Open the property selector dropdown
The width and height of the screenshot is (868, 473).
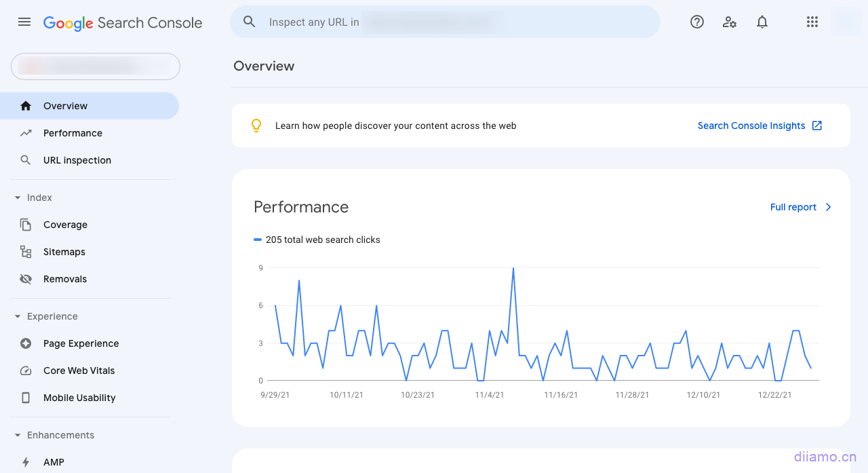tap(96, 67)
